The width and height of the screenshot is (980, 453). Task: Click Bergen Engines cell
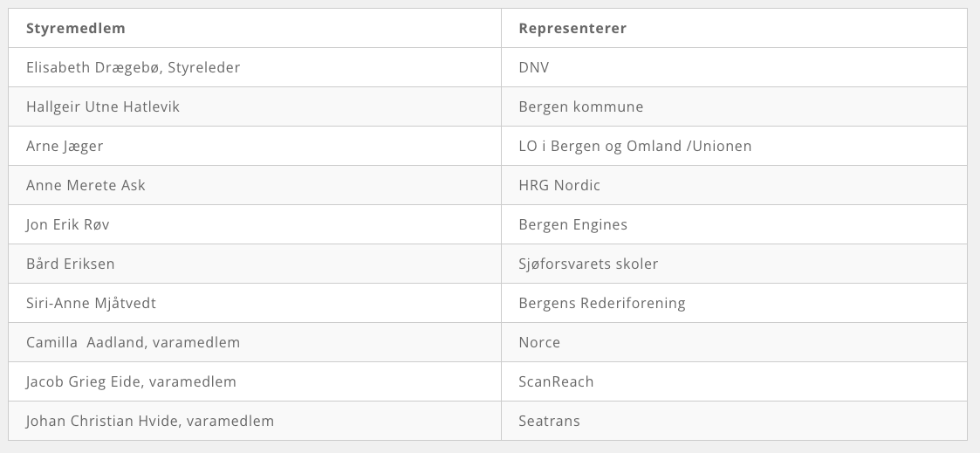point(734,225)
